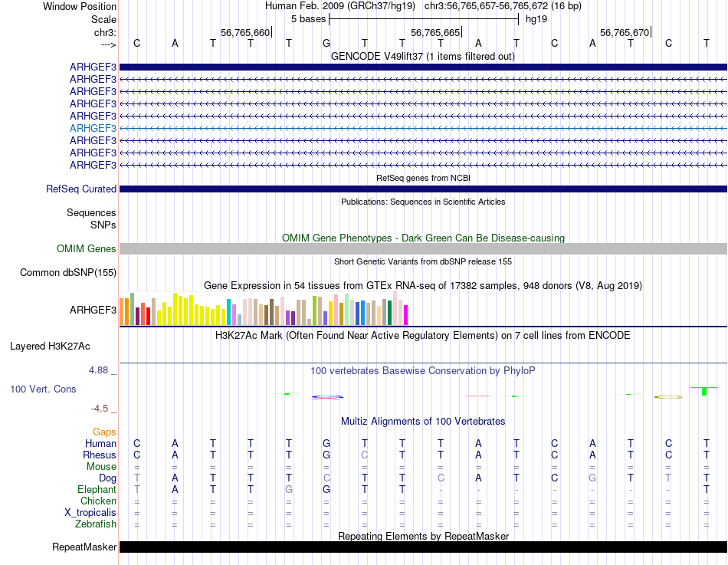The width and height of the screenshot is (728, 565).
Task: Open the OMIM Genes track label
Action: 86,248
